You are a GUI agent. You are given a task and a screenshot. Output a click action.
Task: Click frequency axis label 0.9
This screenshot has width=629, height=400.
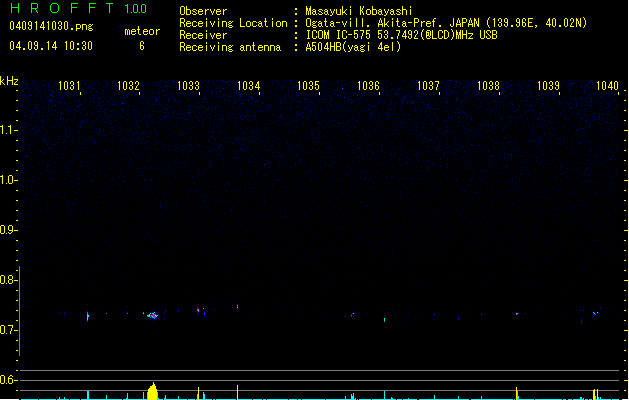[x=8, y=230]
